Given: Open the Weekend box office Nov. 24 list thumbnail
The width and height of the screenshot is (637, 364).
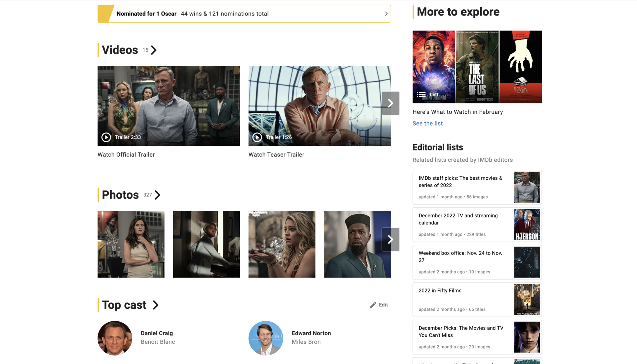Looking at the screenshot, I should tap(527, 262).
